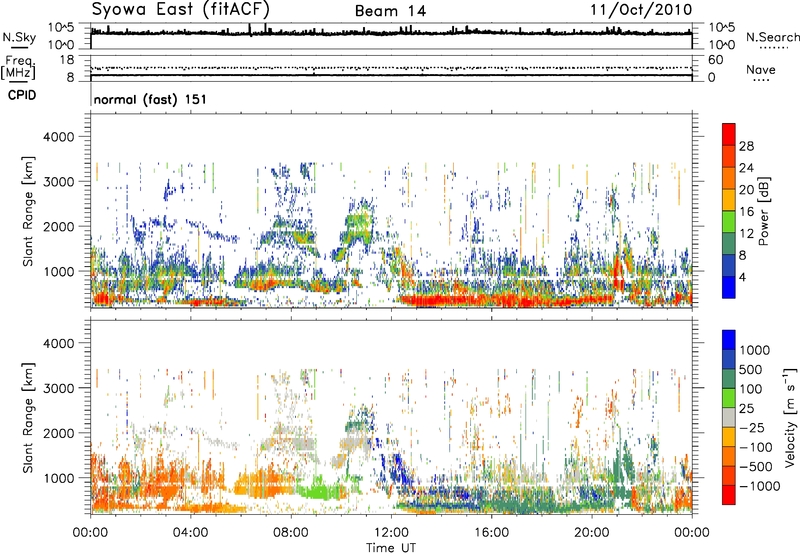Click the '4' power scale value
The image size is (800, 554).
[742, 278]
